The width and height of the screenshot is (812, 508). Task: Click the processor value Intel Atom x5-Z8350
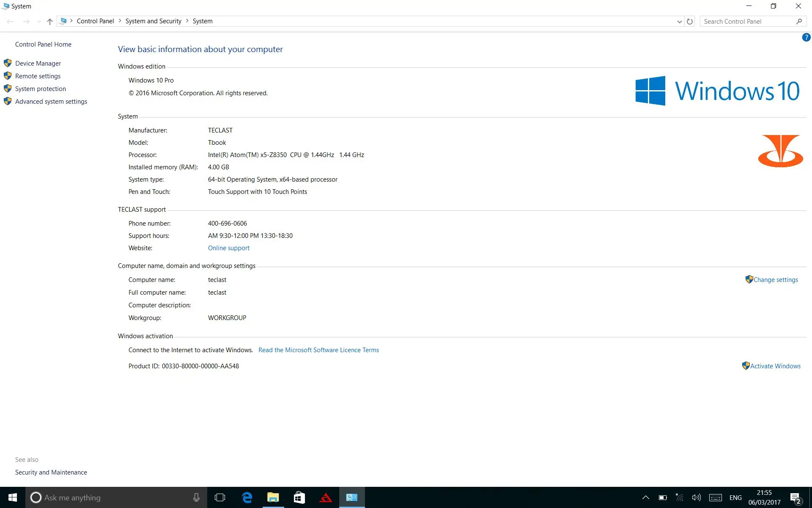point(286,155)
